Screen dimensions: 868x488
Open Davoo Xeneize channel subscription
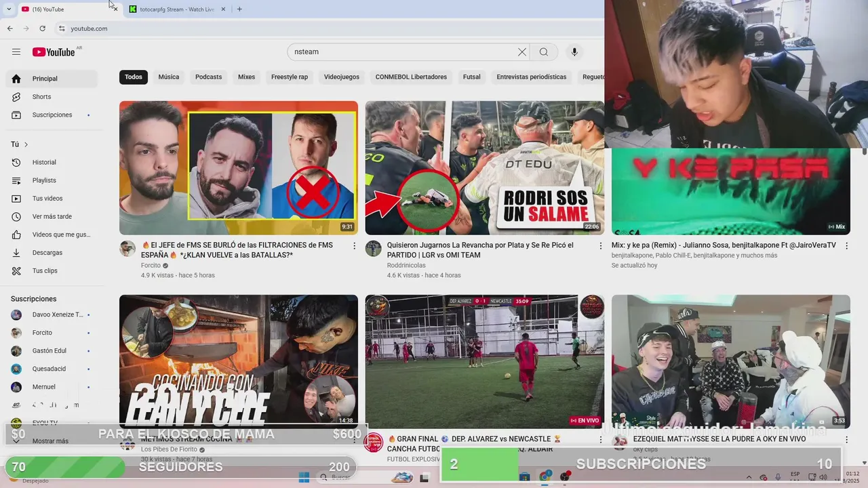[52, 314]
